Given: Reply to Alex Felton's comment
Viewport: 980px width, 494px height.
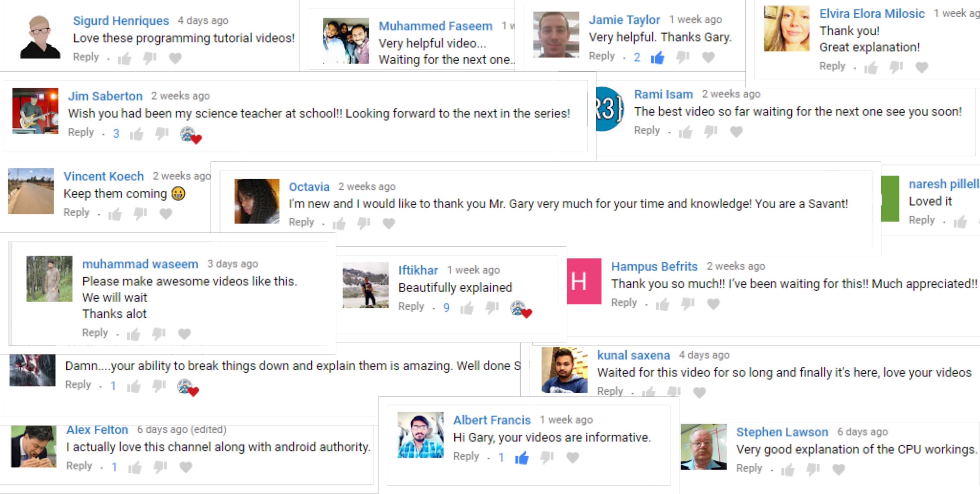Looking at the screenshot, I should tap(79, 466).
